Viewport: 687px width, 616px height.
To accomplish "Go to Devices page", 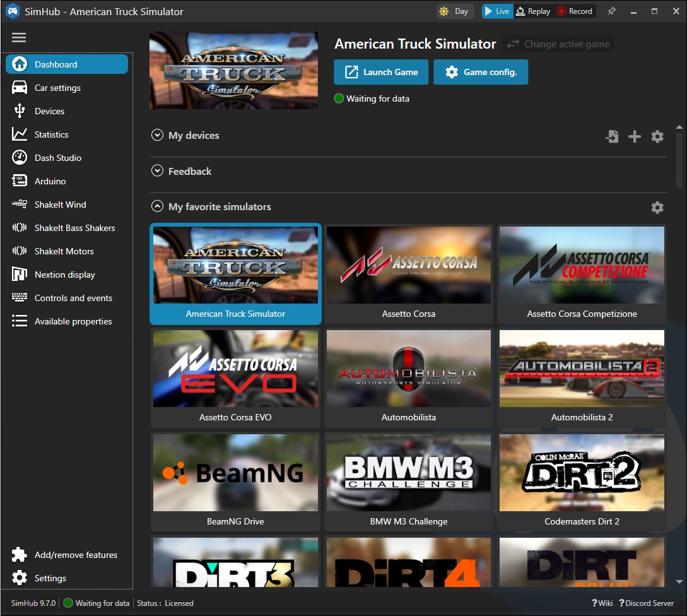I will pyautogui.click(x=67, y=111).
